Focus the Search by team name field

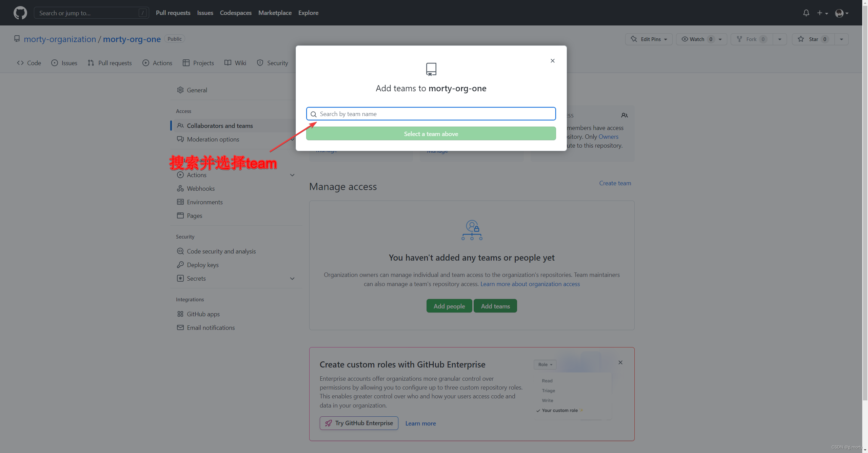[x=431, y=114]
